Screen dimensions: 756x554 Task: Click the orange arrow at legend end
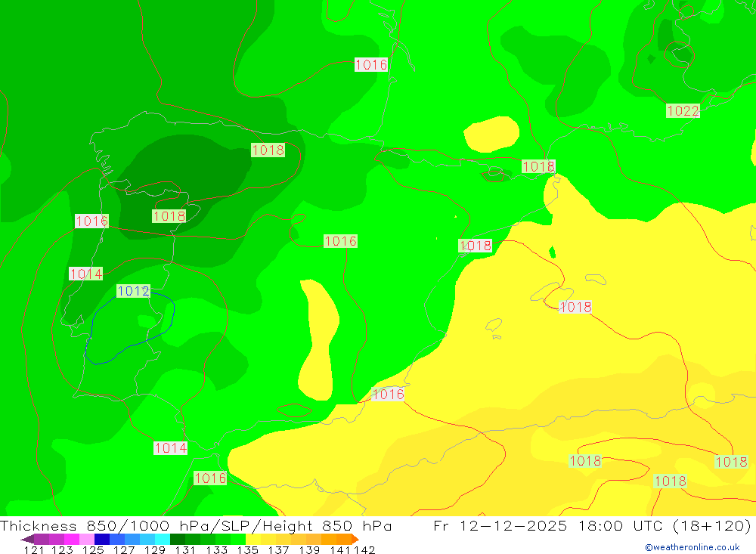coord(355,539)
